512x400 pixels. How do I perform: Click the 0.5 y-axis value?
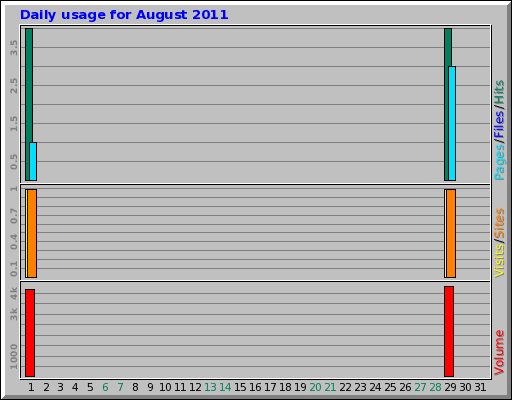(14, 162)
